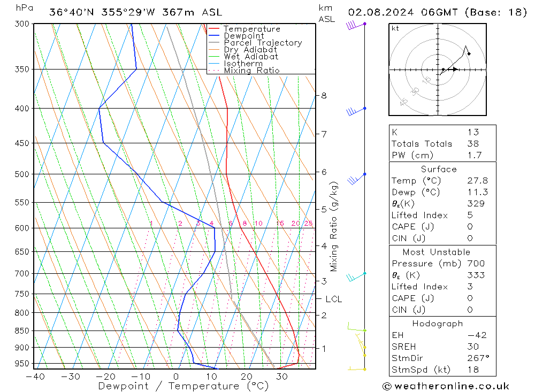Click the K index value '13'
535x392 pixels.
tap(473, 132)
